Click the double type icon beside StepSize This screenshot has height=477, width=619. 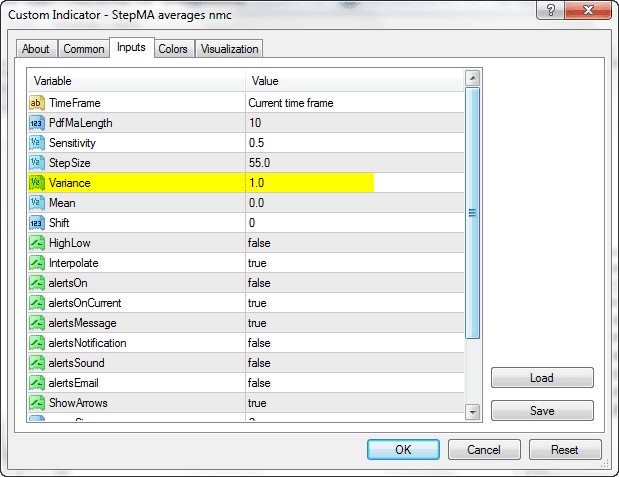(x=37, y=163)
